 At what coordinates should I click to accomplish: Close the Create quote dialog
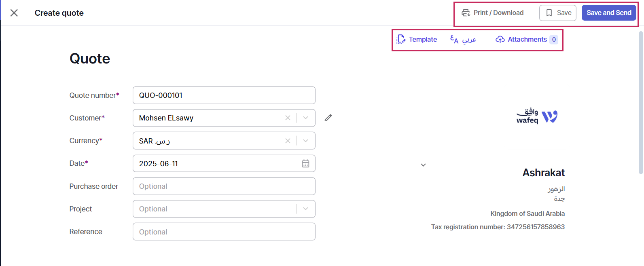coord(14,13)
